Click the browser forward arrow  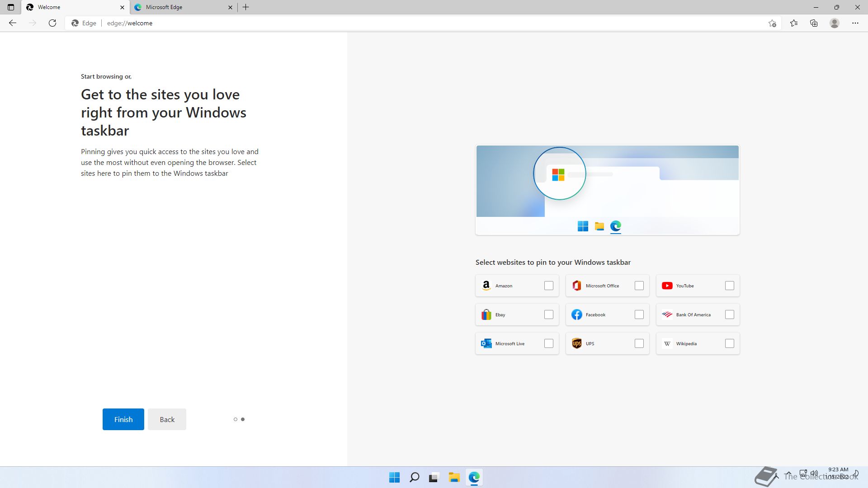[33, 23]
